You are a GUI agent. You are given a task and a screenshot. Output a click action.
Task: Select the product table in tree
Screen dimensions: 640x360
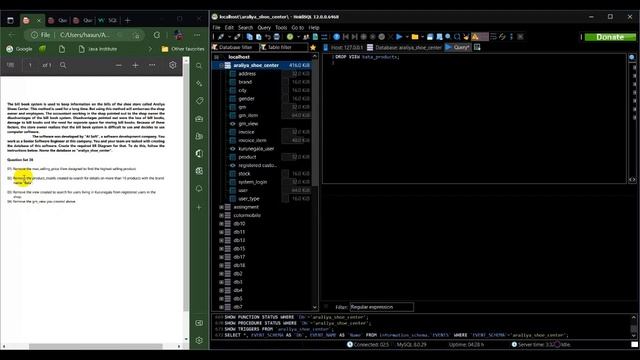tap(247, 157)
